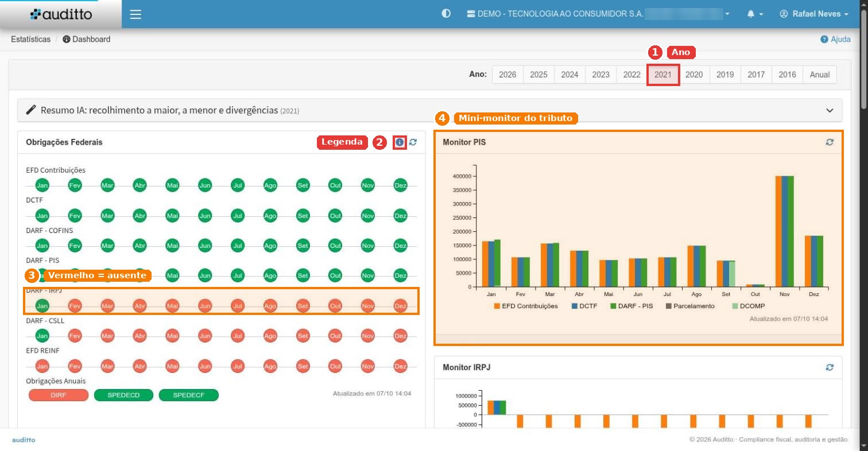The height and width of the screenshot is (451, 868).
Task: Click the auditto logo
Action: (x=61, y=14)
